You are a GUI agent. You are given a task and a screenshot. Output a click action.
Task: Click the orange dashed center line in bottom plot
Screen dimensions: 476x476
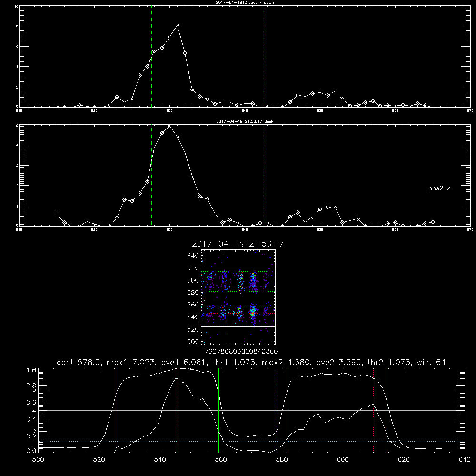[276, 410]
